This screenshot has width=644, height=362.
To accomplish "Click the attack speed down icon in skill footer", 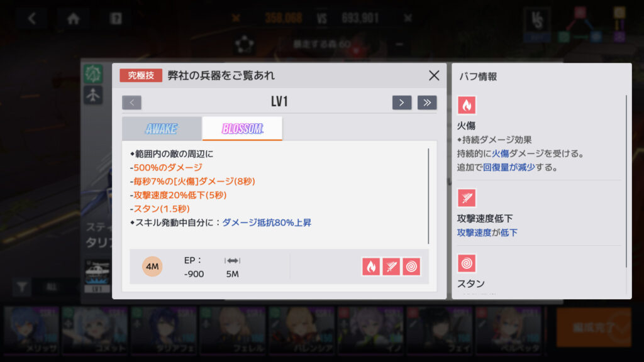I will pyautogui.click(x=391, y=266).
